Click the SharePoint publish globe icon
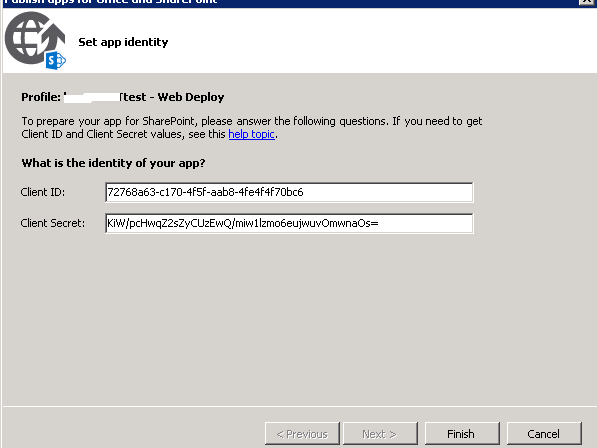 click(x=35, y=40)
